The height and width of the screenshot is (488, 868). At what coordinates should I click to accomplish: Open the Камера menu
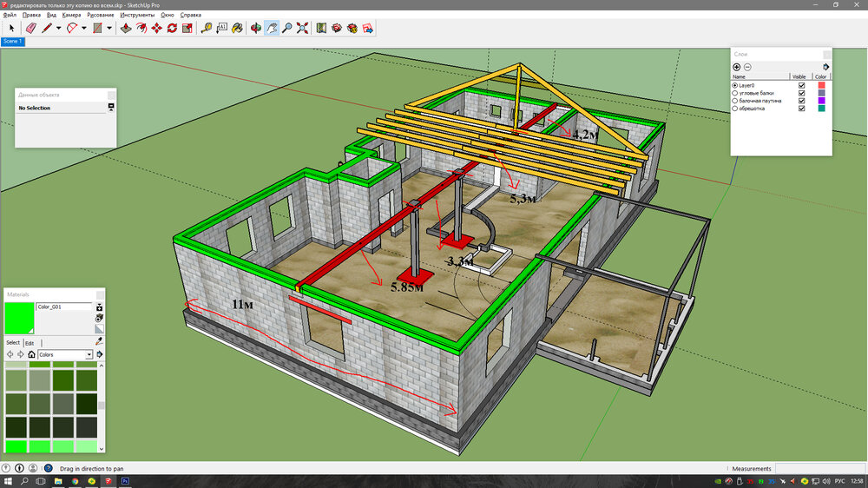point(71,15)
